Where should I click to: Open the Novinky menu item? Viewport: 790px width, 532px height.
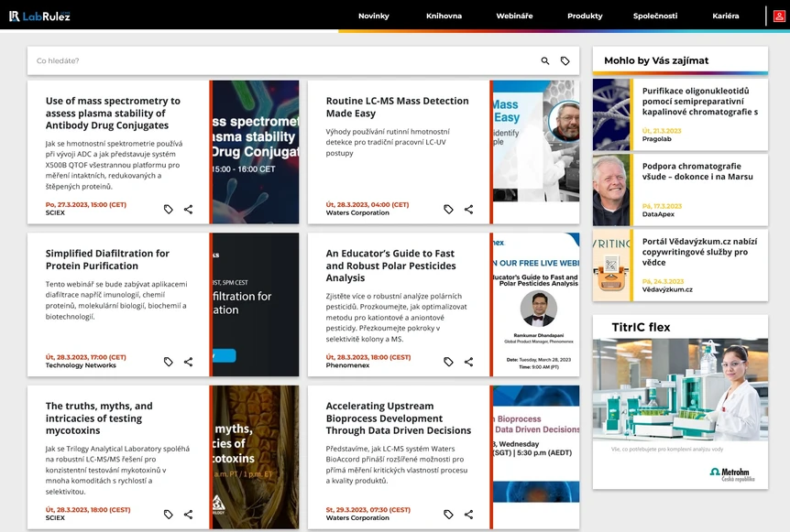[373, 16]
